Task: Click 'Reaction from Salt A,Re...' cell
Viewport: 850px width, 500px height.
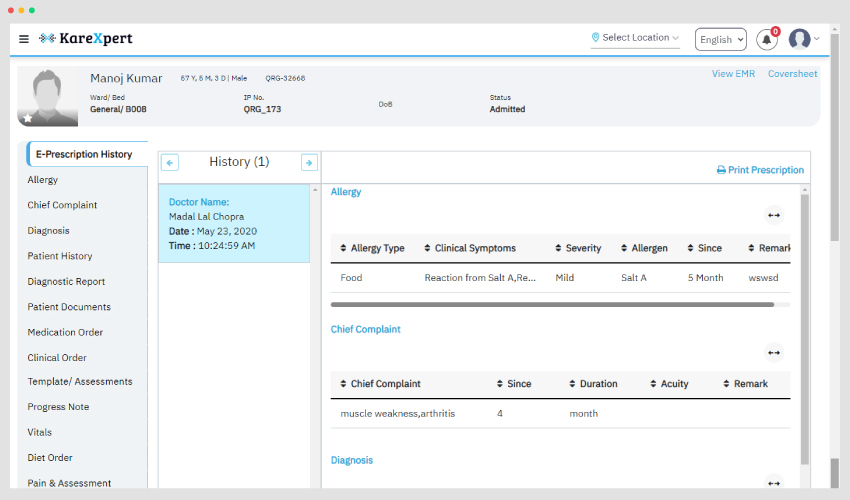Action: tap(480, 278)
